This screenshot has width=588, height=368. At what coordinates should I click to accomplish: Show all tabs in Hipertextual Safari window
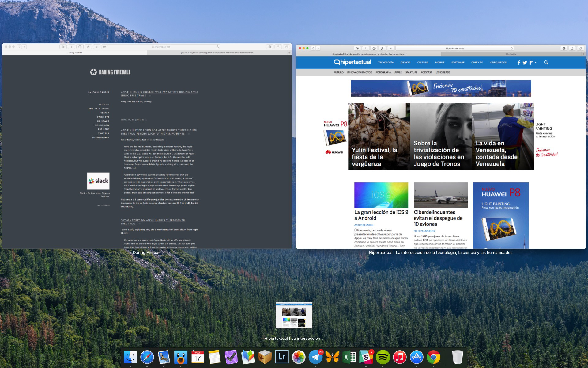pyautogui.click(x=580, y=48)
